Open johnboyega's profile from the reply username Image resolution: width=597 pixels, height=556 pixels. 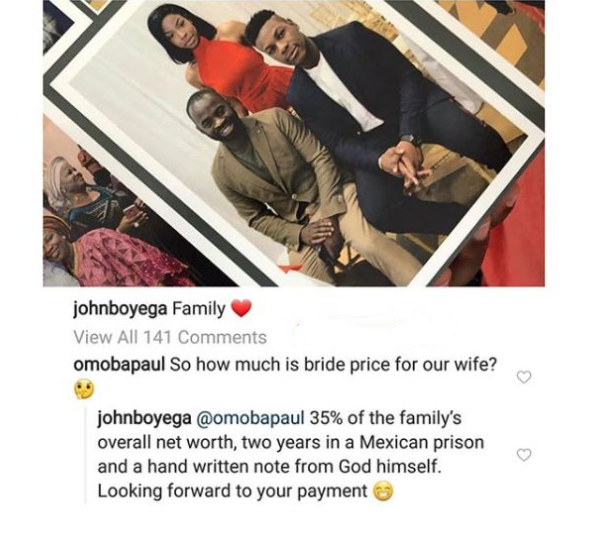pos(145,419)
